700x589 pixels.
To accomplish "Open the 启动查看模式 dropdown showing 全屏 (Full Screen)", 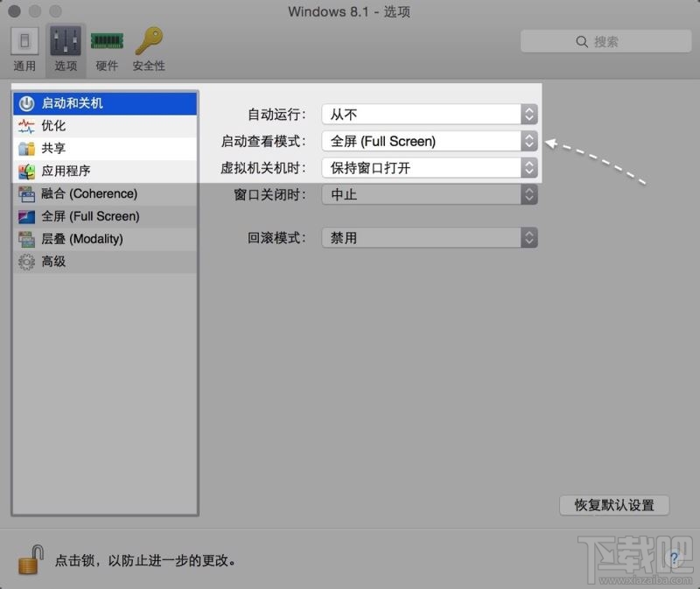I will coord(430,141).
